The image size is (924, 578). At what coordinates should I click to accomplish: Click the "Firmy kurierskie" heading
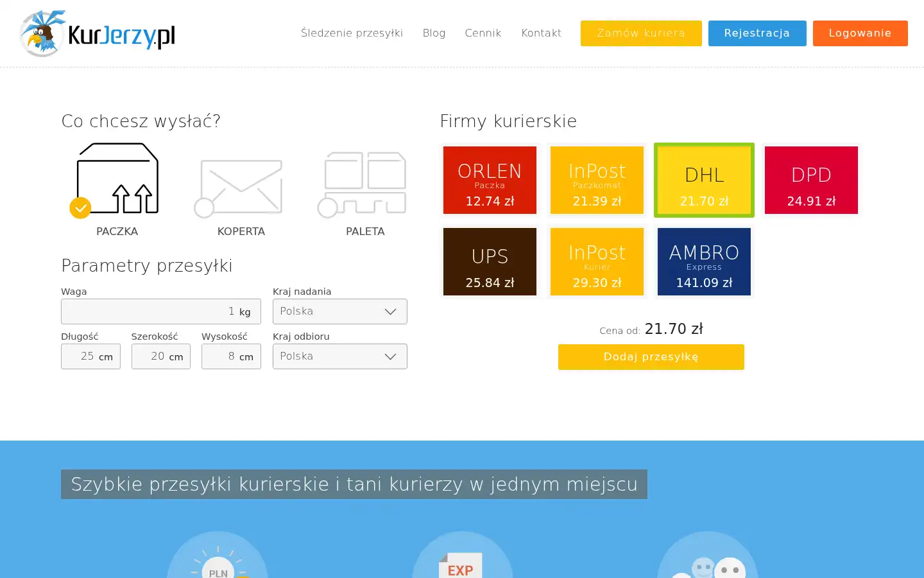point(508,121)
